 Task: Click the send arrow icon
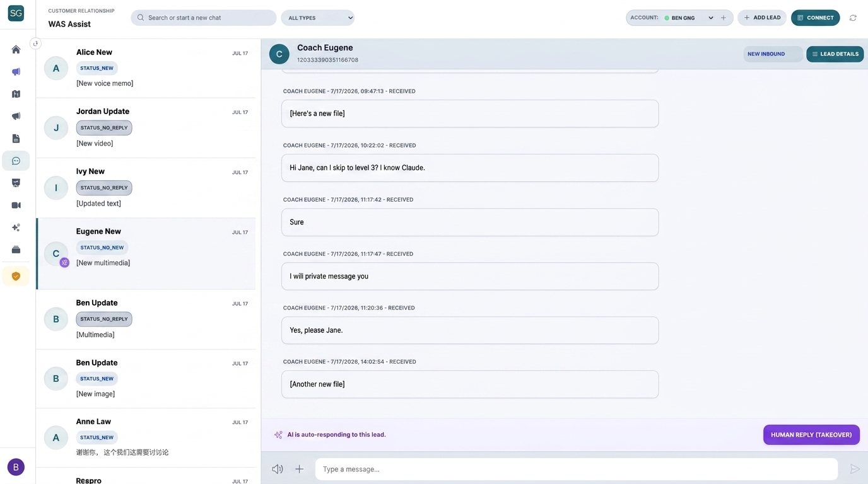[x=855, y=469]
